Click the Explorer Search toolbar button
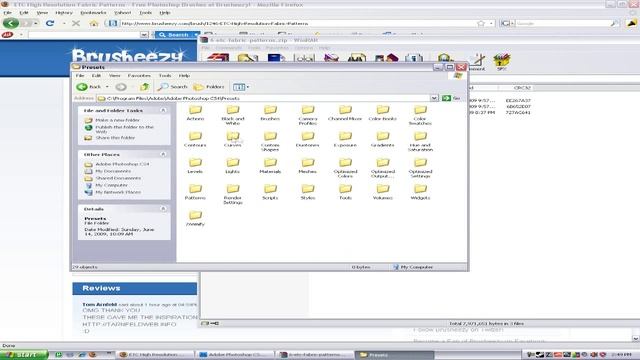Viewport: 640px width, 360px height. [x=173, y=87]
